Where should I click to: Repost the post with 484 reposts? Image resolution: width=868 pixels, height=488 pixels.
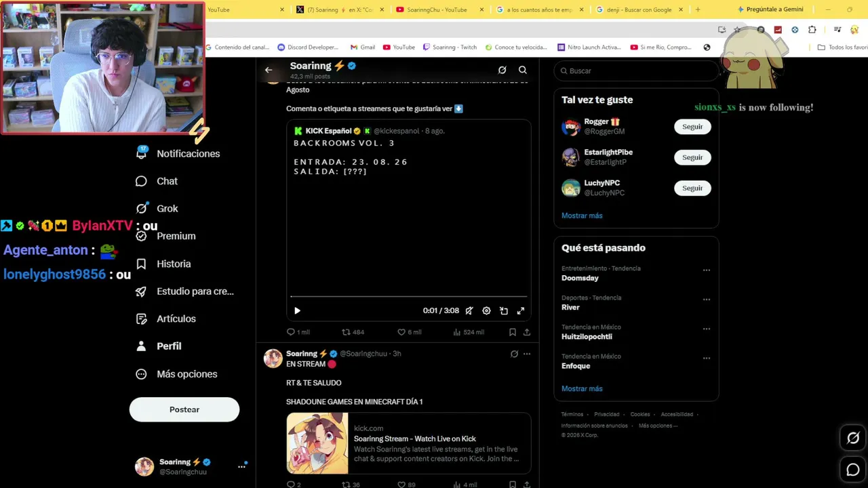[353, 332]
